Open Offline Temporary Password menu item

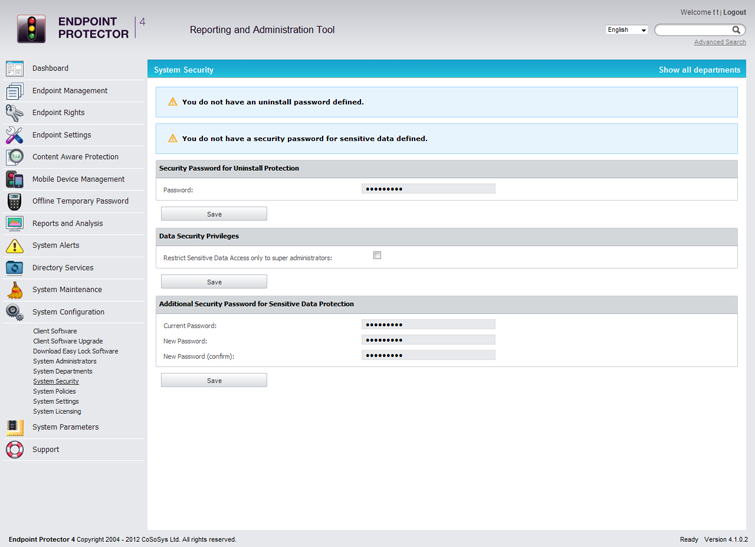point(80,201)
